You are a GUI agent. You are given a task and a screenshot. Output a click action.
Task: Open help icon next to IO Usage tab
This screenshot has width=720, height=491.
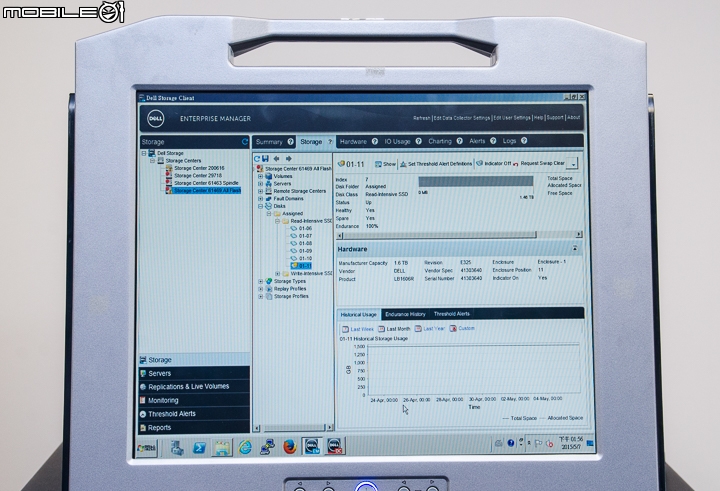coord(418,141)
